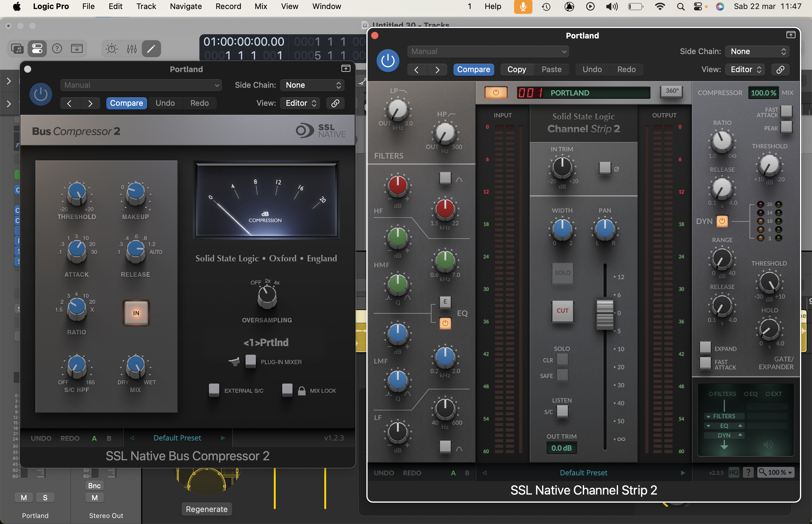Expand FILTERS routing arrow in signal flow
Image resolution: width=812 pixels, height=524 pixels.
(708, 416)
